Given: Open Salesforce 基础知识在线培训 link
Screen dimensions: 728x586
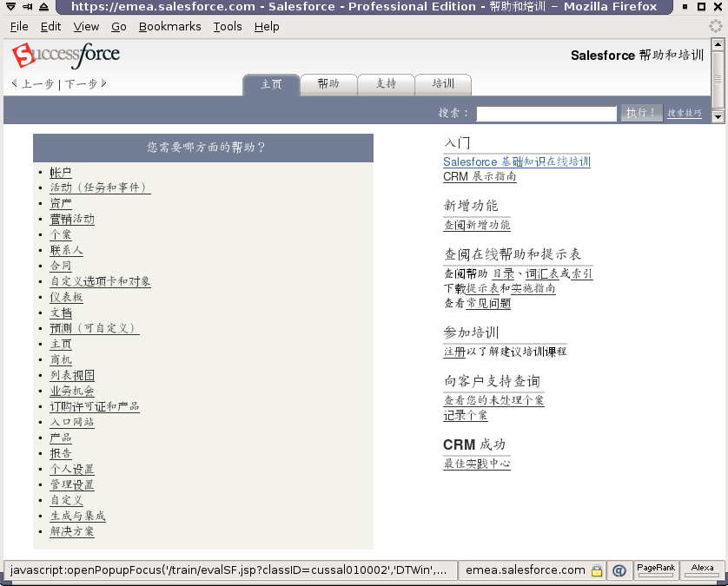Looking at the screenshot, I should tap(517, 162).
